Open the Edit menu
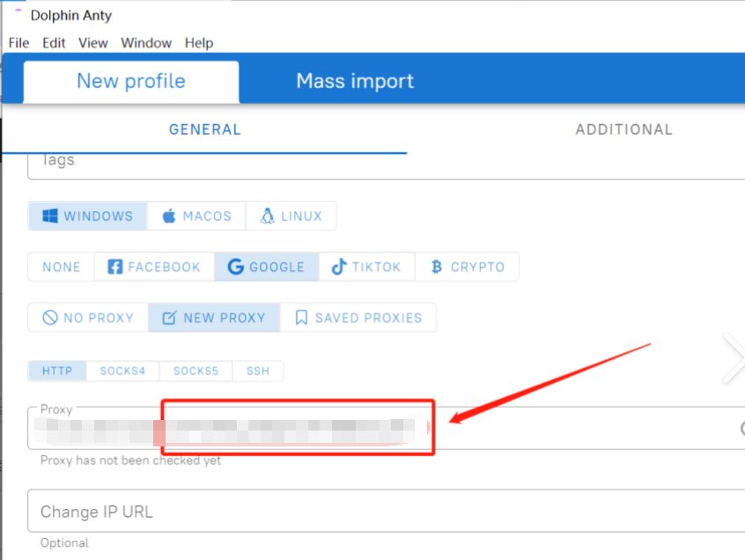This screenshot has width=745, height=560. [x=54, y=43]
